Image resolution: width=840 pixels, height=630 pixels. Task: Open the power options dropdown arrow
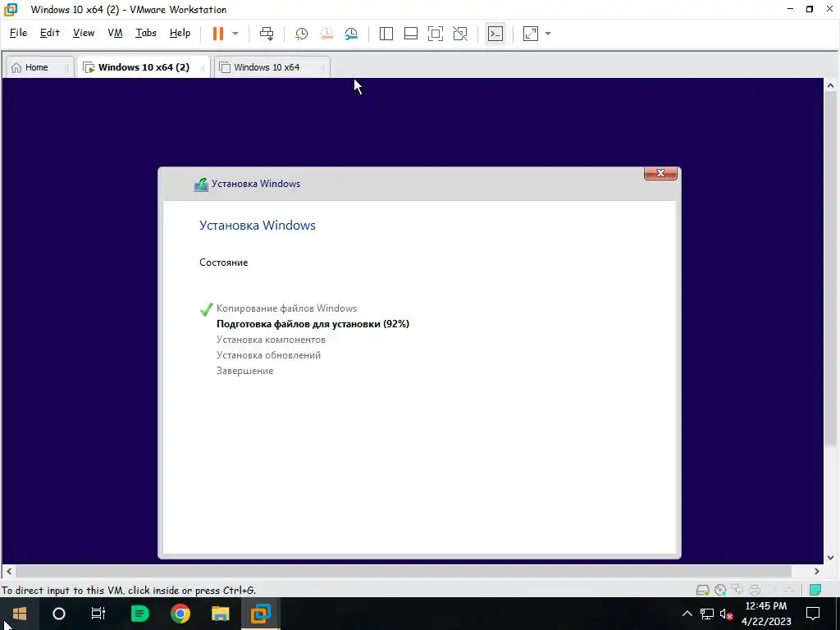coord(235,33)
